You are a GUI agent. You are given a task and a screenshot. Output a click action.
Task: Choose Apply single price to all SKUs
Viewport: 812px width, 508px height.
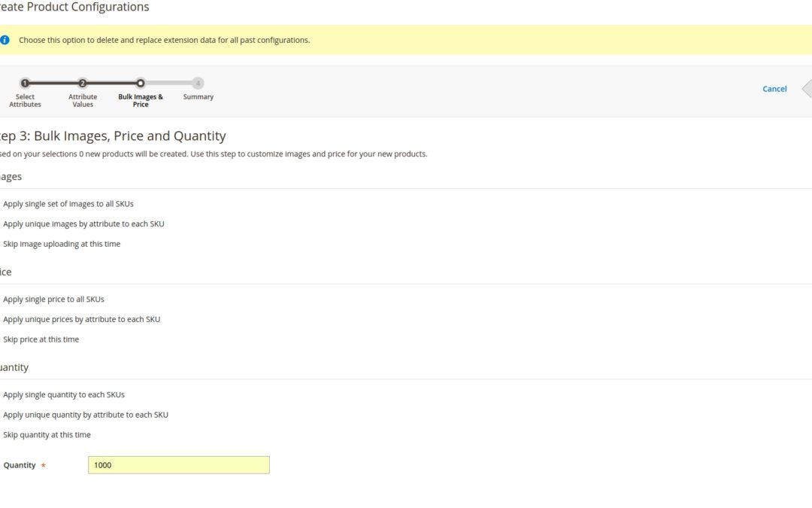tap(53, 300)
